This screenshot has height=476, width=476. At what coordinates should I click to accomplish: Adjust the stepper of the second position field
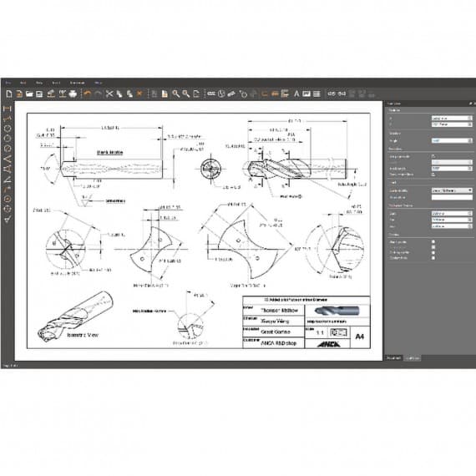(470, 124)
